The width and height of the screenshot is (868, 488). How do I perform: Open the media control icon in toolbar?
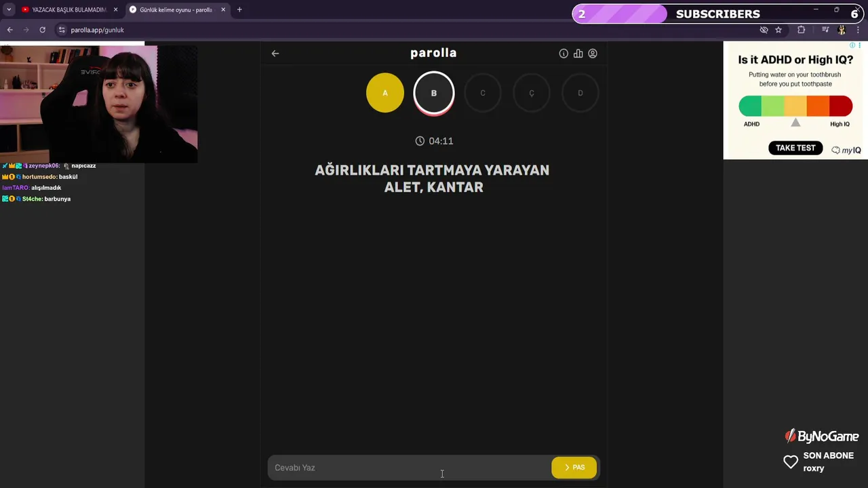[825, 30]
